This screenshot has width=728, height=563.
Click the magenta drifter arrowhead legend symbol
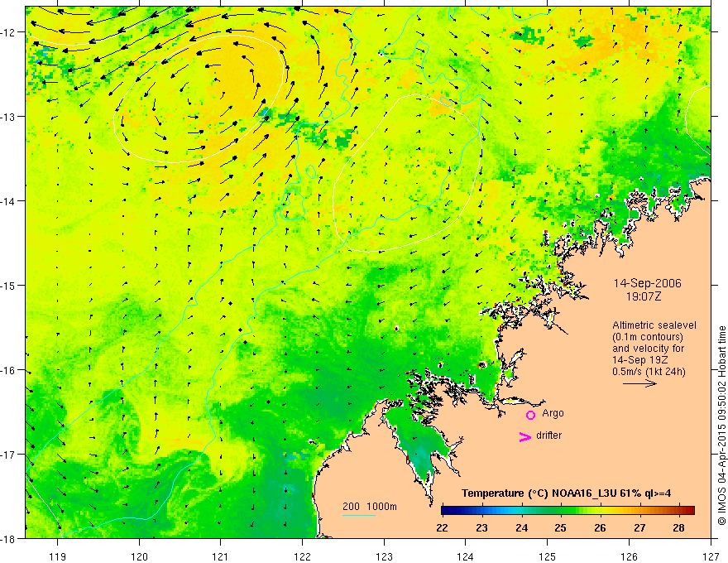525,436
